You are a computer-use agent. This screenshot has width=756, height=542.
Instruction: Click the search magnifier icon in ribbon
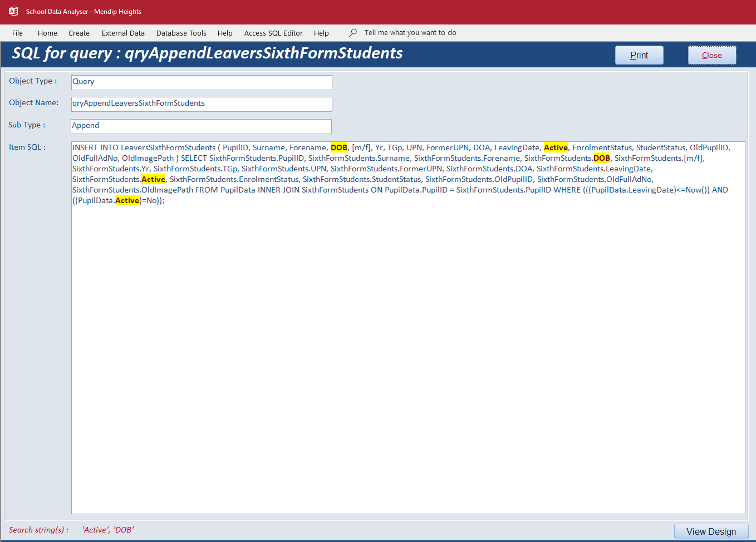click(x=353, y=33)
